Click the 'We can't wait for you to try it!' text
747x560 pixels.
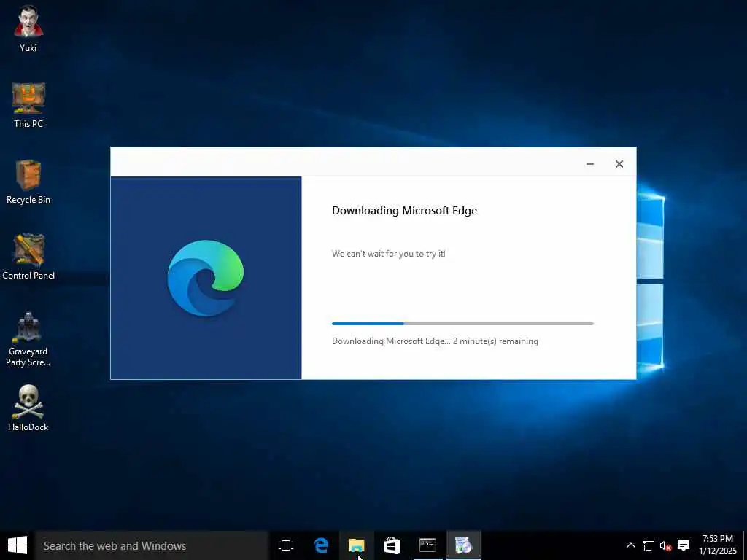pos(389,253)
